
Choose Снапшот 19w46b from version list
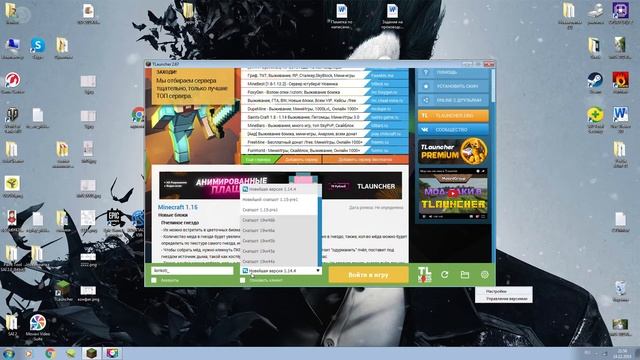(x=279, y=220)
